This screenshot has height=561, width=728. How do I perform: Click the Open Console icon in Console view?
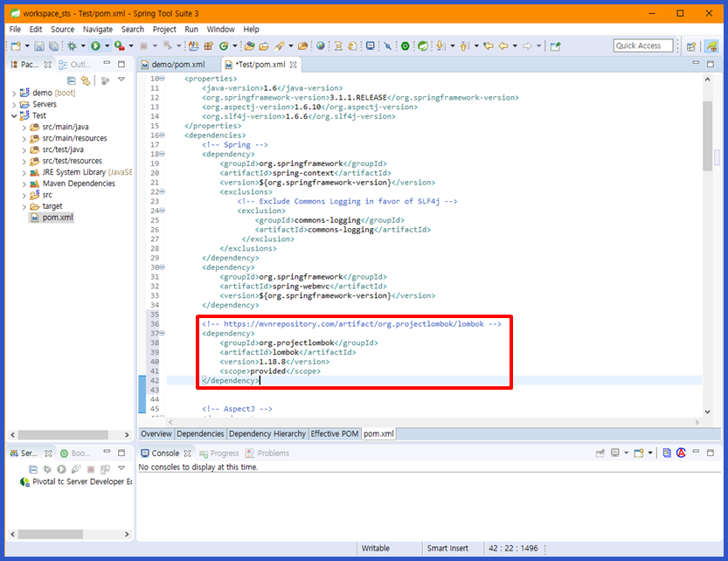pyautogui.click(x=639, y=453)
